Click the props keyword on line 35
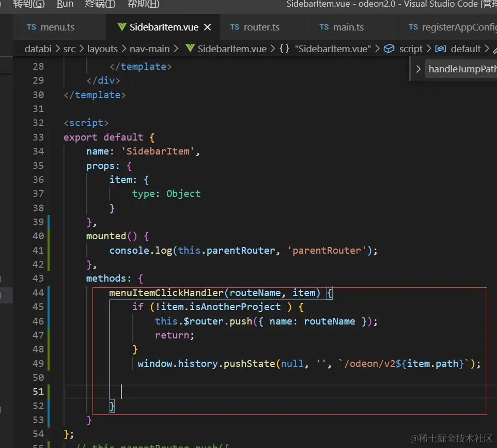The image size is (497, 448). pos(100,166)
